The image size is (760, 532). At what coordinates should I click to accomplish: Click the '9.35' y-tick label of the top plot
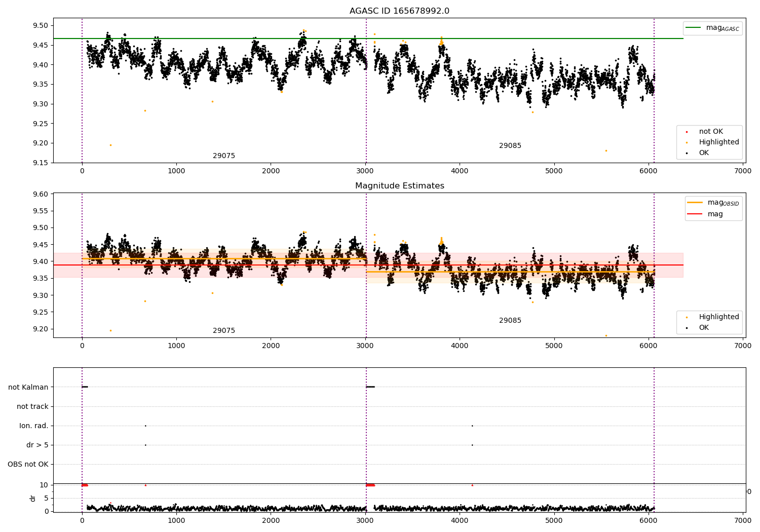click(x=41, y=85)
